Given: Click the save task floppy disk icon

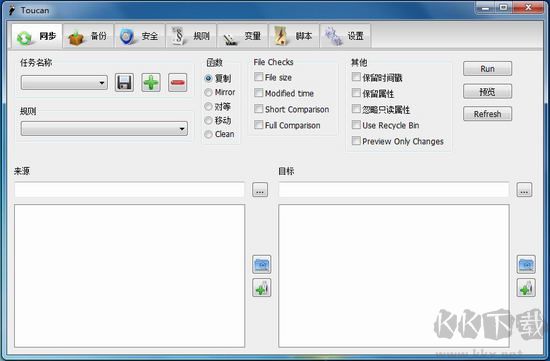Looking at the screenshot, I should coord(124,83).
